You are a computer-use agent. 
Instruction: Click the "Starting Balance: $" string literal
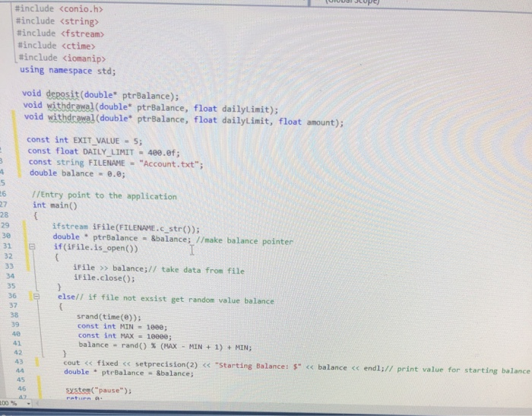pyautogui.click(x=258, y=366)
